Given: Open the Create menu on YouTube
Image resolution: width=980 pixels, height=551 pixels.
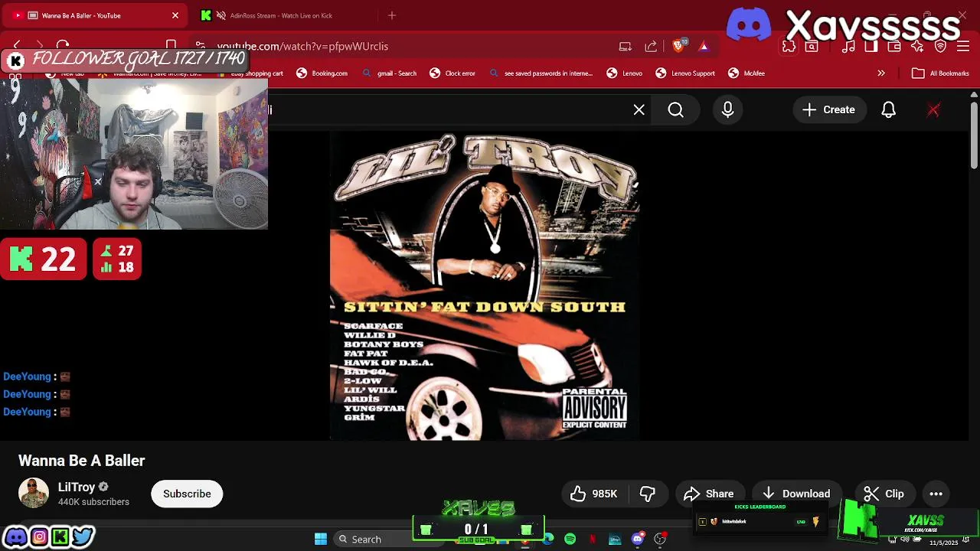Looking at the screenshot, I should (x=828, y=110).
